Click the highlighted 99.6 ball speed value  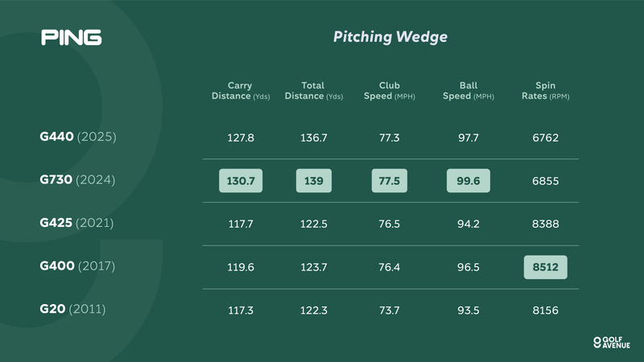tap(468, 181)
